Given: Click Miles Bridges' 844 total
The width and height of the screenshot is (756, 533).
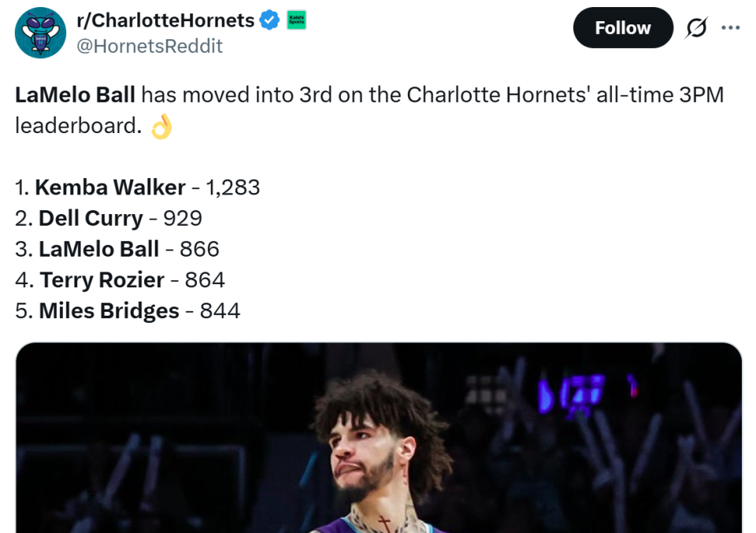Looking at the screenshot, I should [x=220, y=311].
